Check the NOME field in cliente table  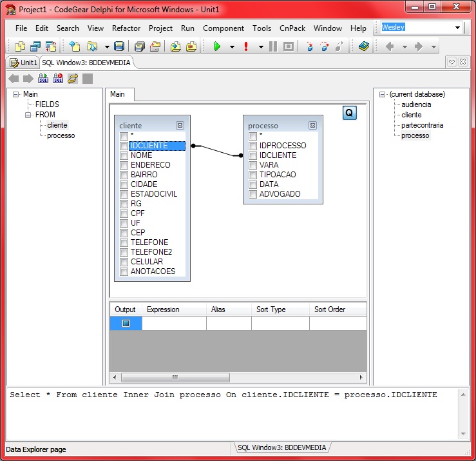[x=124, y=155]
